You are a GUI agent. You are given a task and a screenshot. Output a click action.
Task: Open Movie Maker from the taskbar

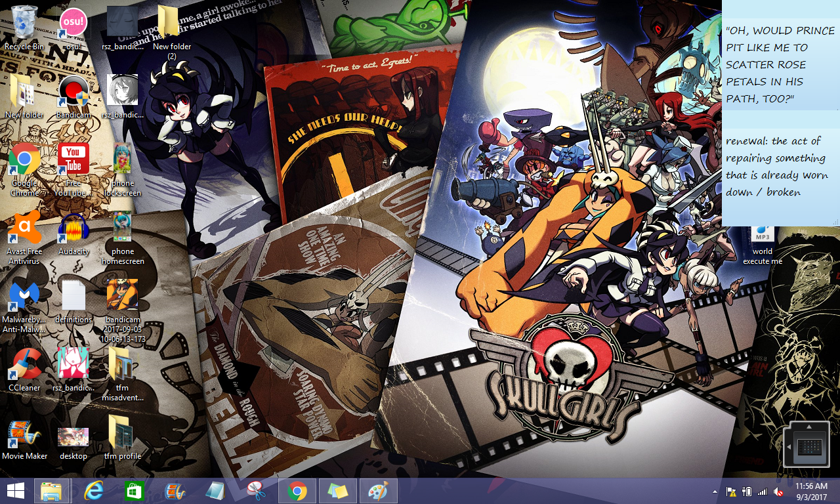click(x=175, y=491)
